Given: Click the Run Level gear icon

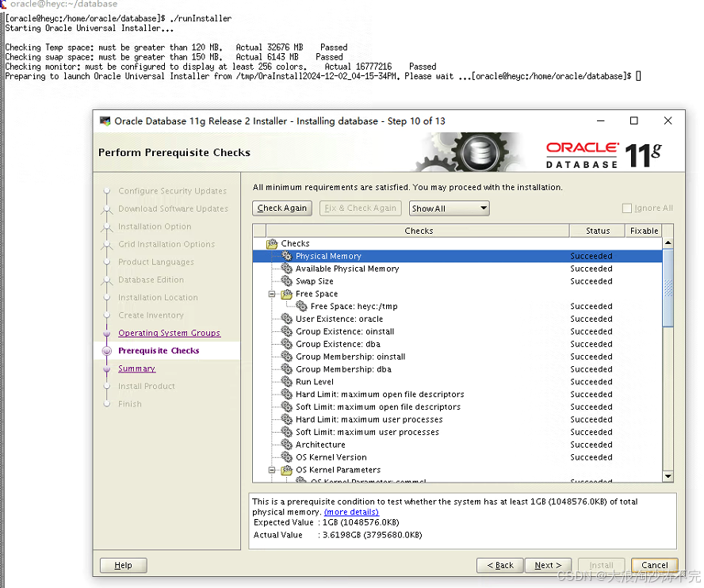Looking at the screenshot, I should [x=286, y=381].
